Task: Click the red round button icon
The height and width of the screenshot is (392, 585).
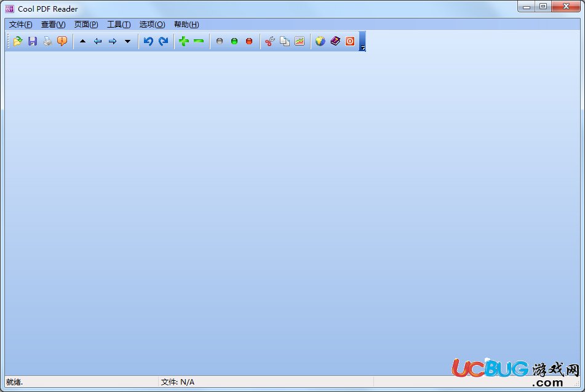Action: 249,41
